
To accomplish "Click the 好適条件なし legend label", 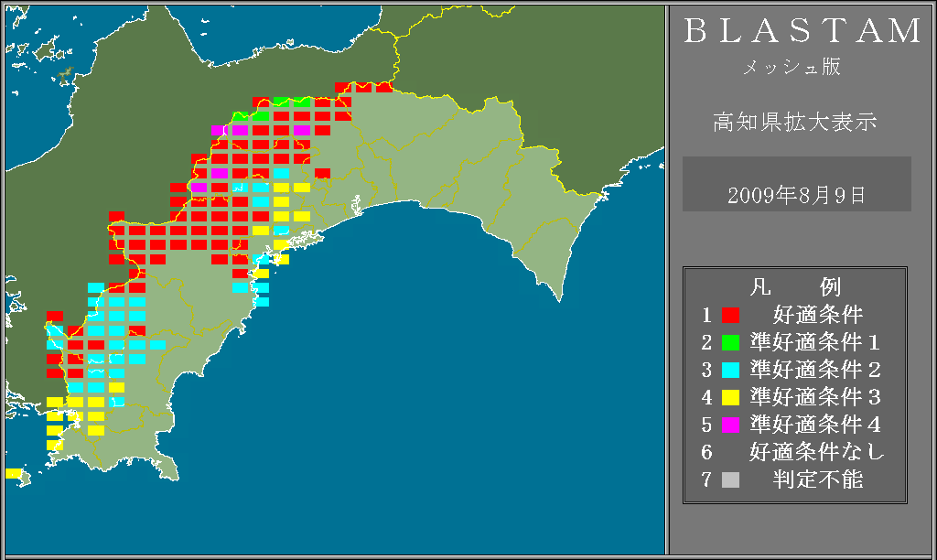I will pos(817,452).
